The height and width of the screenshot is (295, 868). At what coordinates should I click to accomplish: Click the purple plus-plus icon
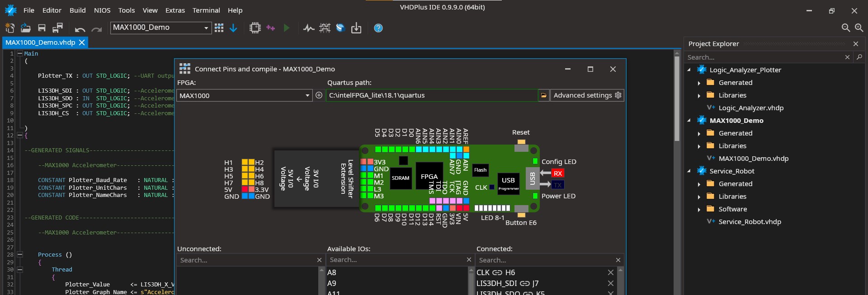(271, 28)
